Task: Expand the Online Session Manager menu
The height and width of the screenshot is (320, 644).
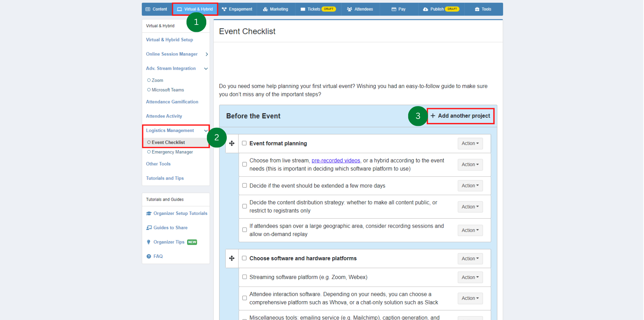Action: point(207,54)
